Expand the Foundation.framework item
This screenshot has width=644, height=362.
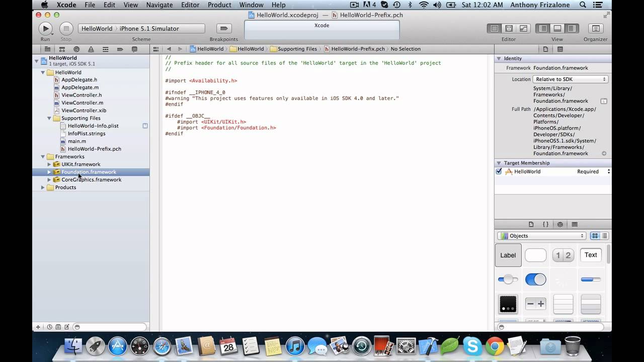[49, 172]
